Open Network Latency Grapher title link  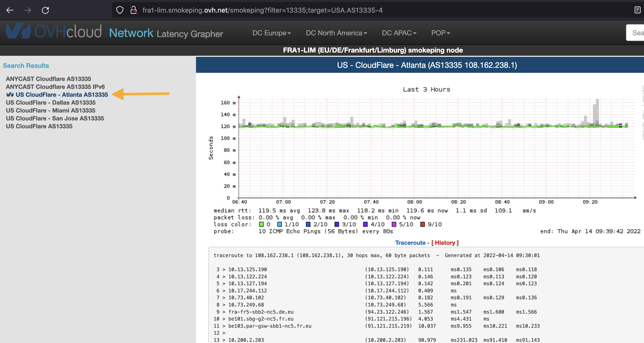[x=166, y=33]
